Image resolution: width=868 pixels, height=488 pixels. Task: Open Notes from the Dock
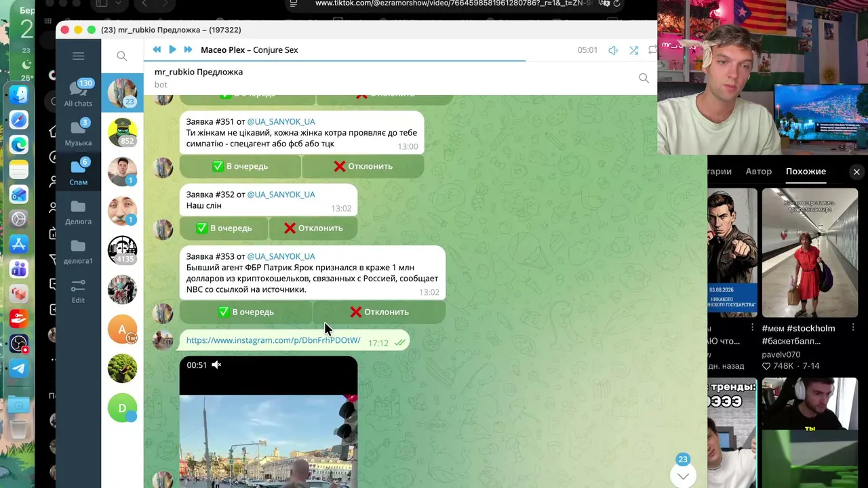tap(18, 169)
